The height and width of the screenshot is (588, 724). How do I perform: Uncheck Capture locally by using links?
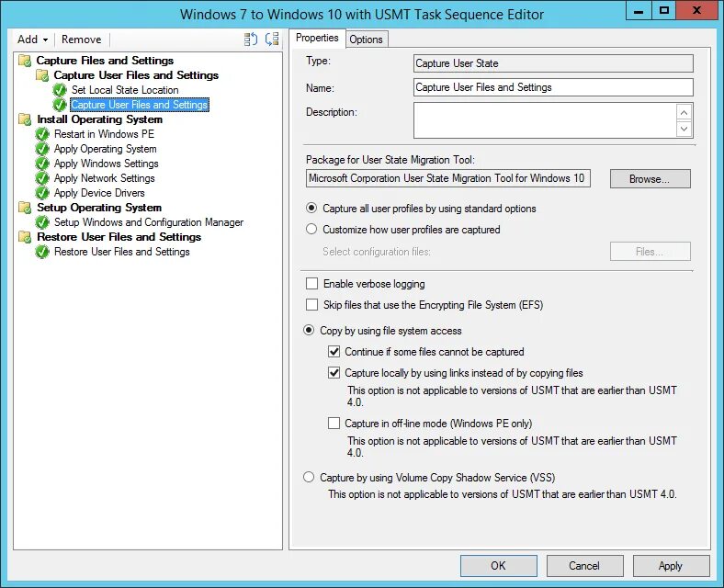pos(334,372)
